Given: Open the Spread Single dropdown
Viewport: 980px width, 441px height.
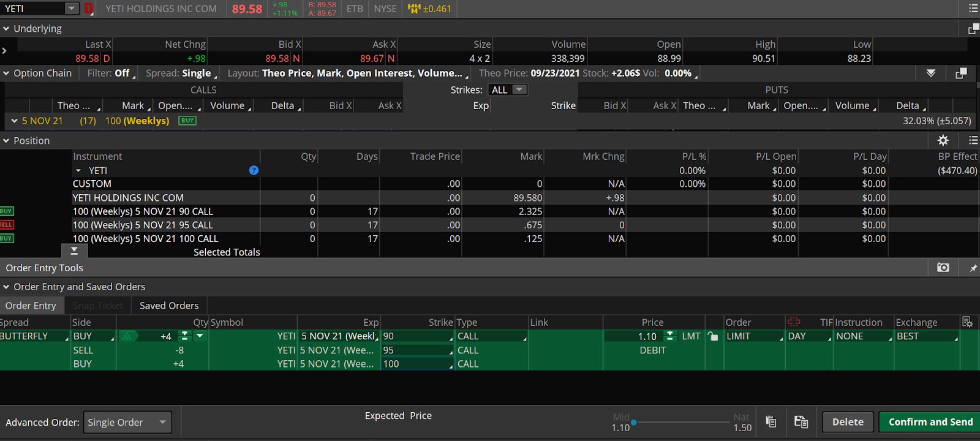Looking at the screenshot, I should (182, 73).
